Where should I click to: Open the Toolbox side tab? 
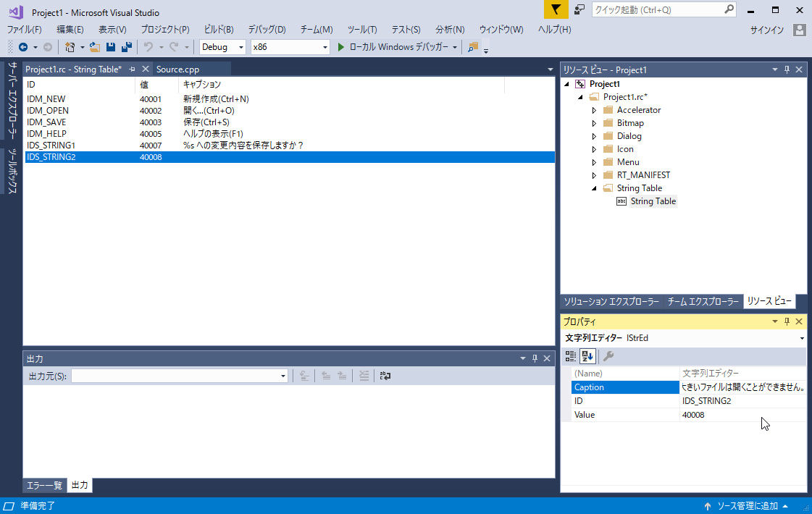click(x=12, y=171)
